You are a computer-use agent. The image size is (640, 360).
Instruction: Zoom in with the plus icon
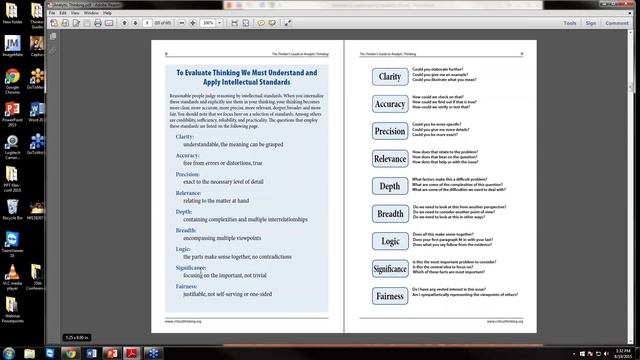click(193, 23)
